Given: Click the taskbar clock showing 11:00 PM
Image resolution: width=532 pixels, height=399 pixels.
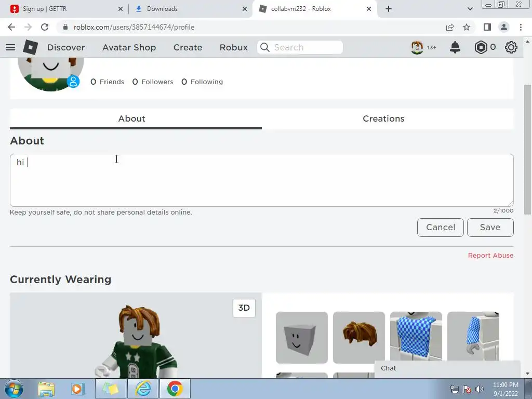Looking at the screenshot, I should [505, 389].
